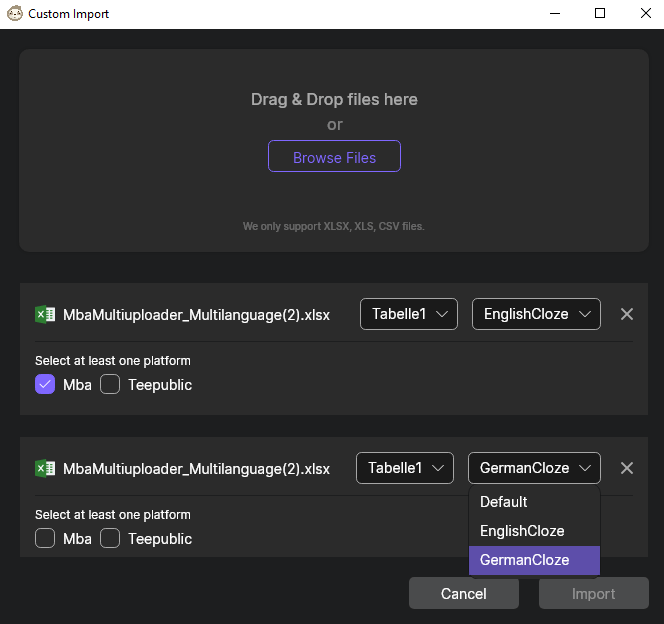Click the app logo in title bar
The height and width of the screenshot is (624, 664).
(x=15, y=14)
